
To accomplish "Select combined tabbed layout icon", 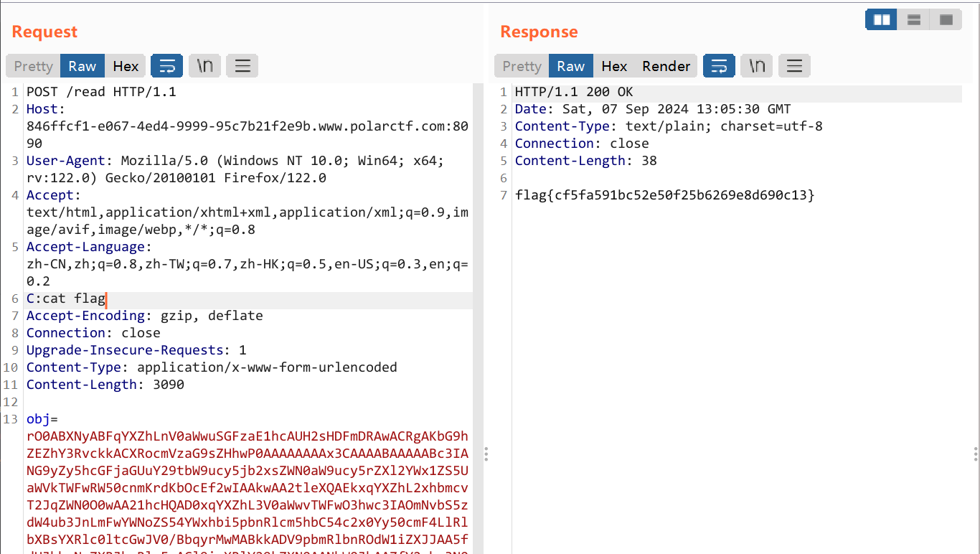I will (x=946, y=20).
